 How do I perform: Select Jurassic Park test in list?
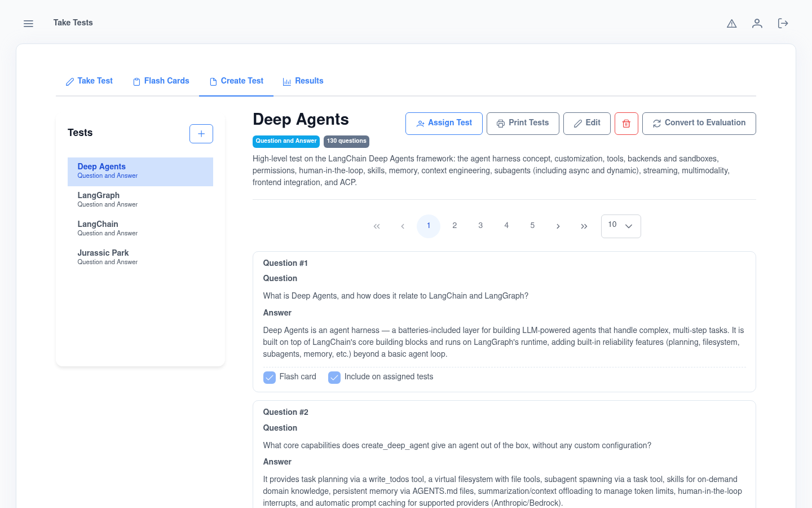click(x=140, y=258)
